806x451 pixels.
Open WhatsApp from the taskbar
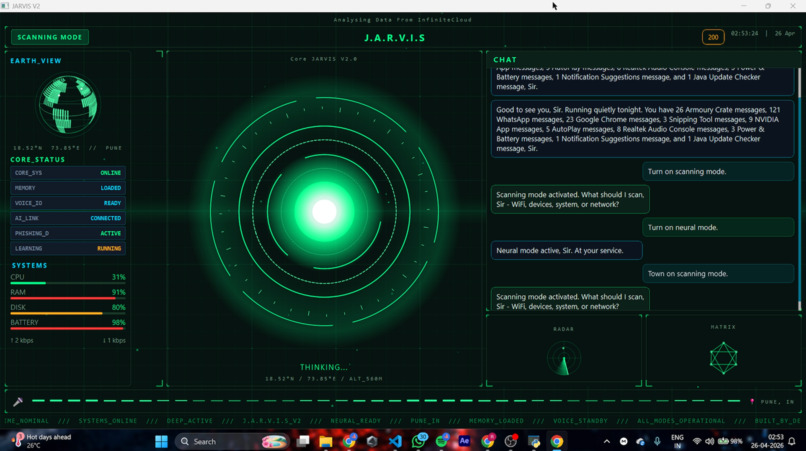(x=418, y=441)
